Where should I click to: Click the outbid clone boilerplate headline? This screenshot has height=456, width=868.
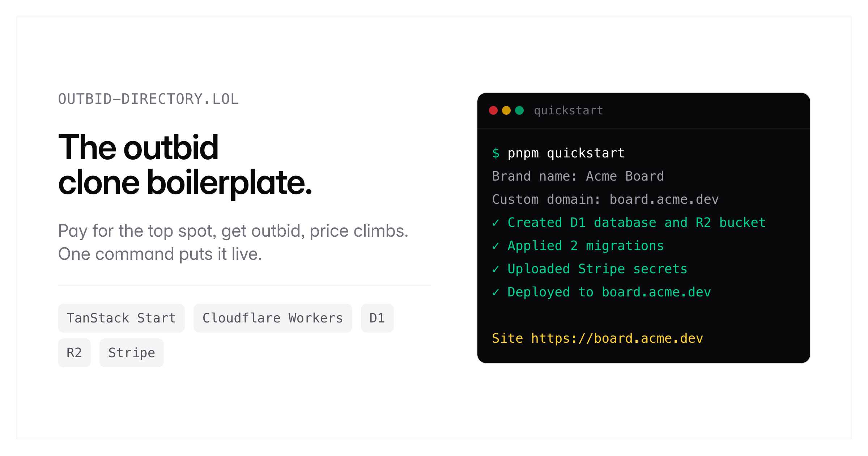point(185,165)
